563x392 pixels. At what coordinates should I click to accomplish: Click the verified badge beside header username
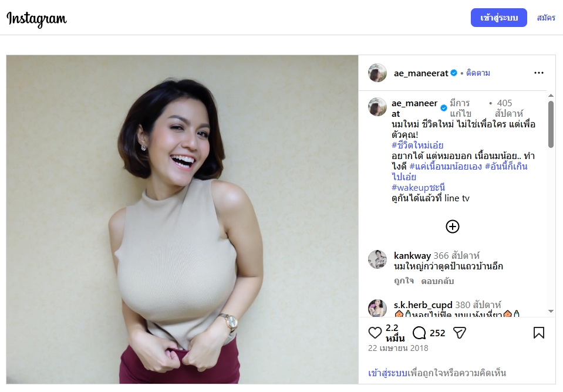(x=453, y=73)
